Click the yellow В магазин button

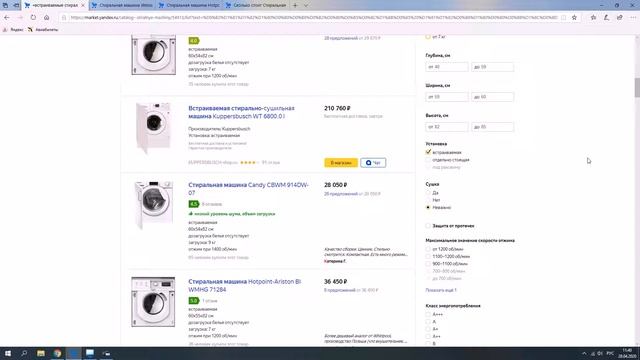341,162
